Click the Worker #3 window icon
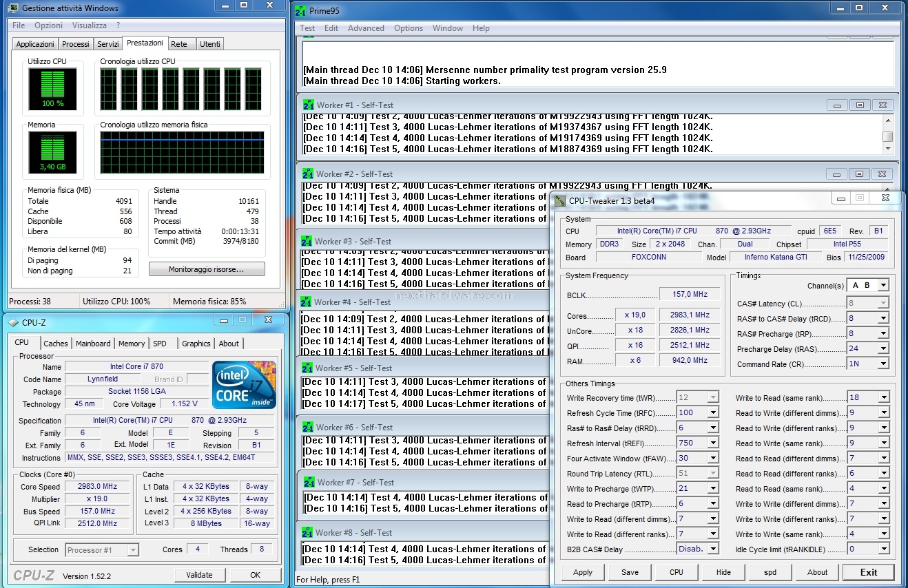The height and width of the screenshot is (588, 908). pyautogui.click(x=307, y=241)
